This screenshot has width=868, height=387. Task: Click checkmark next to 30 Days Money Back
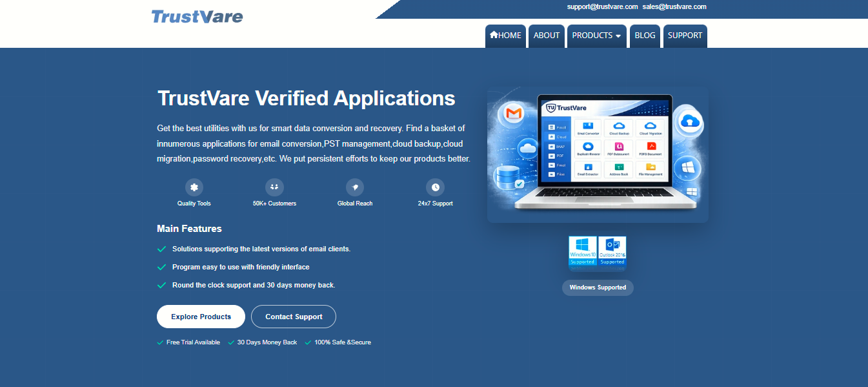coord(231,342)
